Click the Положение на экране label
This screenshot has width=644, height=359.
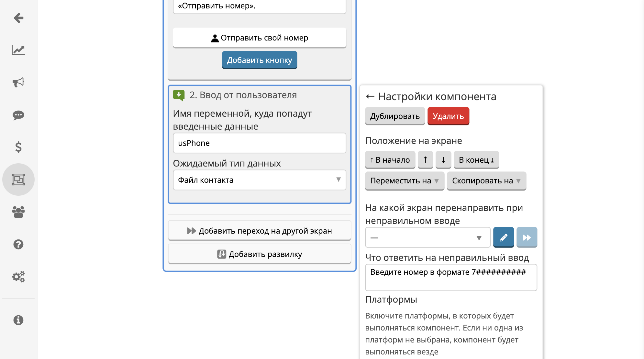tap(414, 141)
